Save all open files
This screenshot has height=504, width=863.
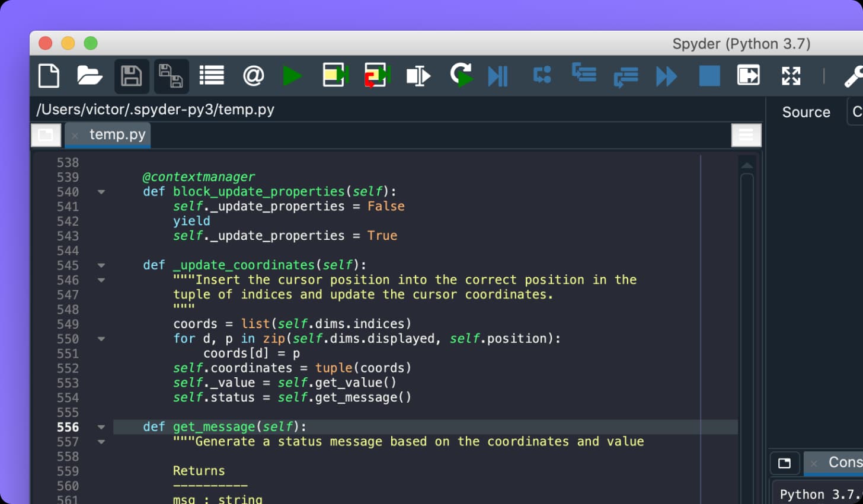pyautogui.click(x=171, y=76)
